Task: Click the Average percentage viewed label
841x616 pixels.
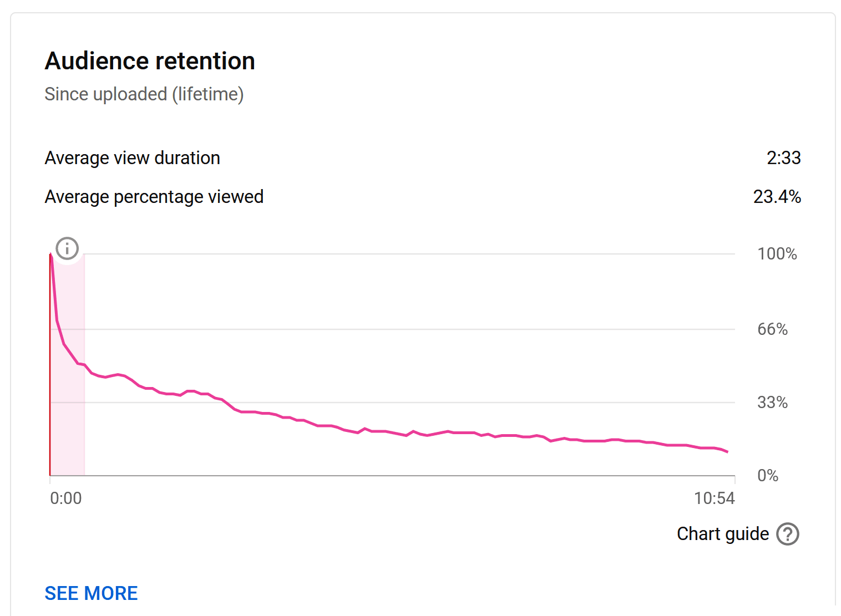Action: 154,197
